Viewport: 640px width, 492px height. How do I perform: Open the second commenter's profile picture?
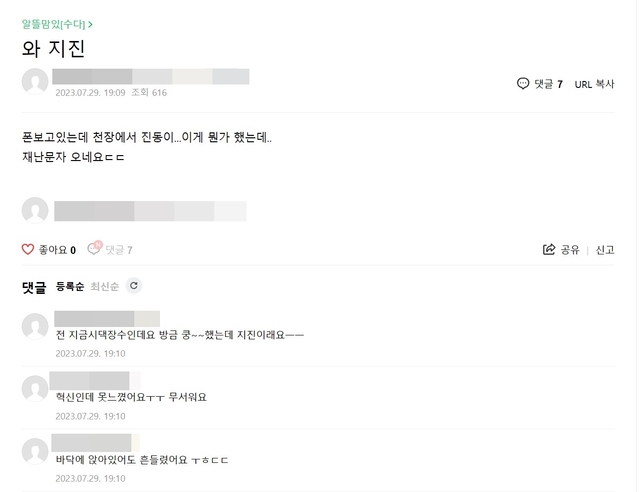click(35, 388)
